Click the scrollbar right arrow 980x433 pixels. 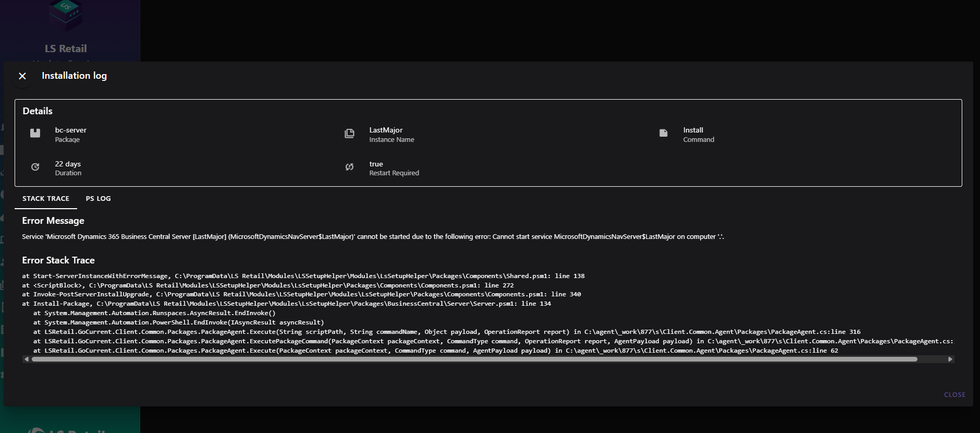click(x=950, y=359)
